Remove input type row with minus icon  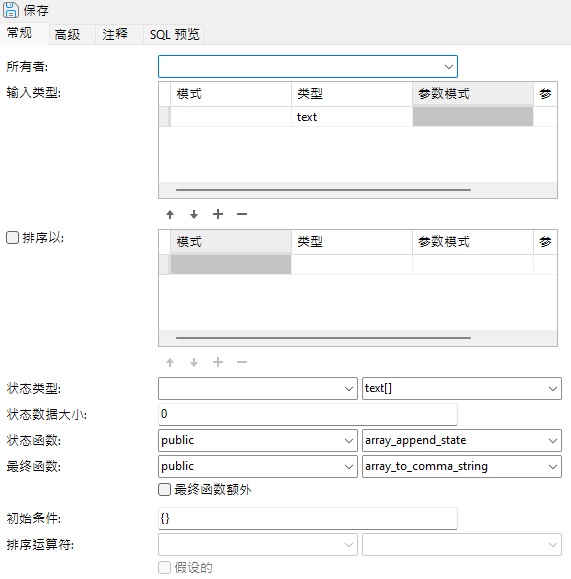(x=242, y=214)
